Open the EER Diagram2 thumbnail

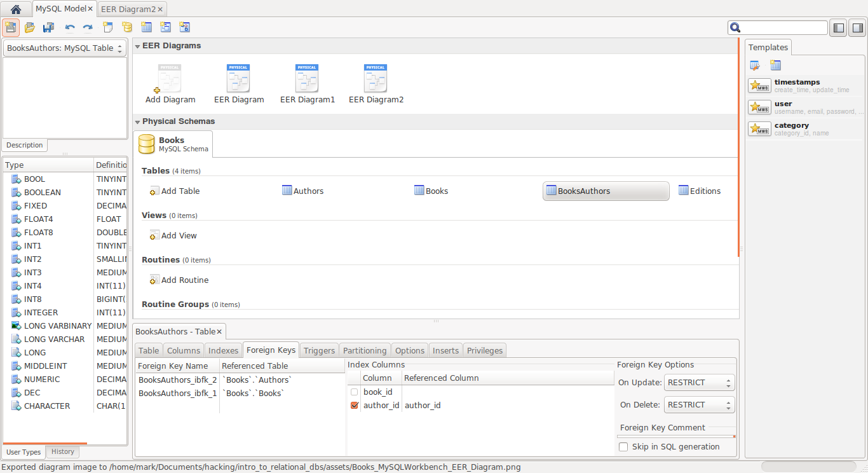click(x=376, y=83)
